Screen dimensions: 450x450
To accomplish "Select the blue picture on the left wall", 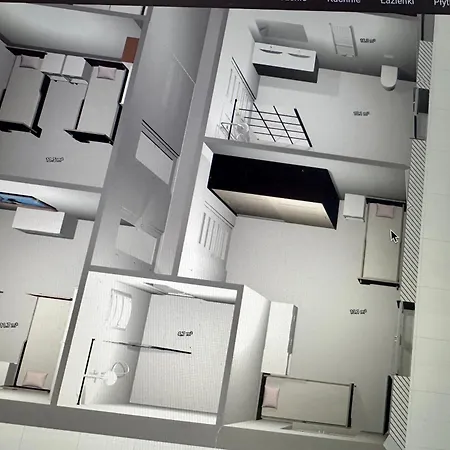I will [x=26, y=202].
